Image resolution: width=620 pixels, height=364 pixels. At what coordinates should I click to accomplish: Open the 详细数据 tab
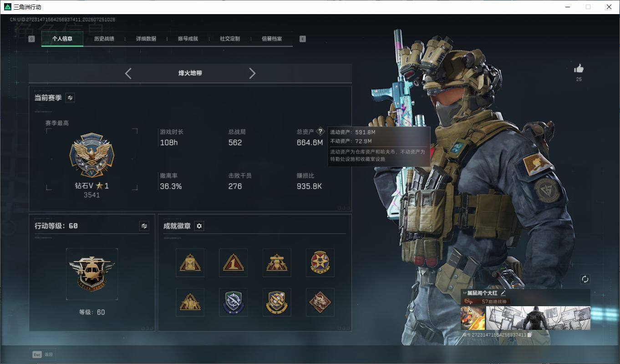tap(146, 39)
